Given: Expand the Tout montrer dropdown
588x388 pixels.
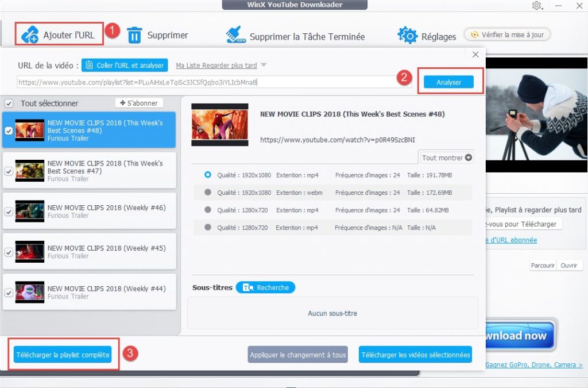Looking at the screenshot, I should tap(447, 157).
